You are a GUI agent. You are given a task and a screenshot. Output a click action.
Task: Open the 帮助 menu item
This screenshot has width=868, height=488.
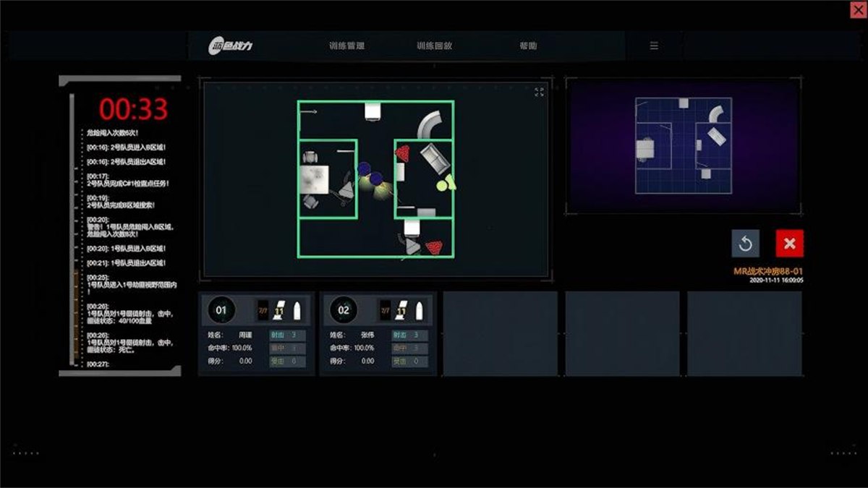click(x=528, y=46)
